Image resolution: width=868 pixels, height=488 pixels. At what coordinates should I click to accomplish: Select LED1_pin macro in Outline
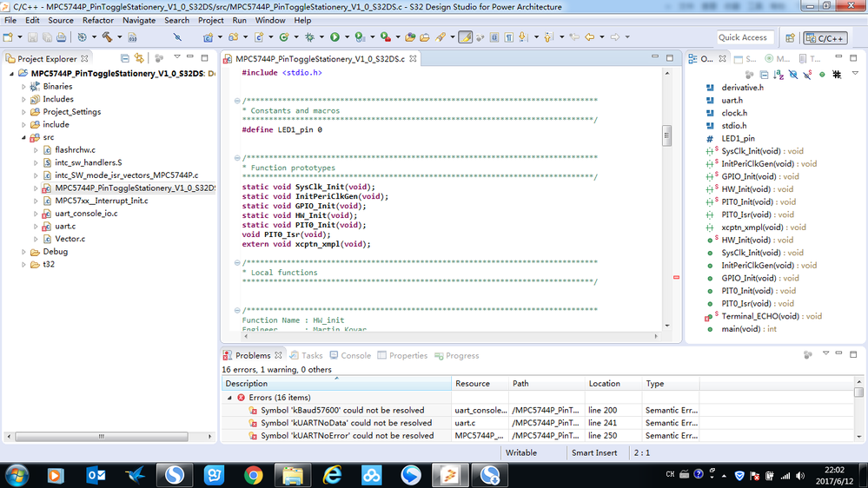click(738, 138)
